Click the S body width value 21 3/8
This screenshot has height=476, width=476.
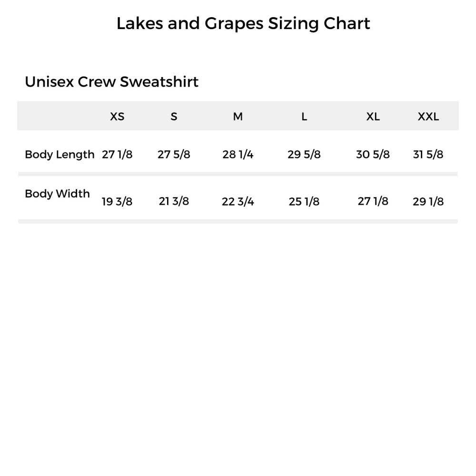click(174, 202)
